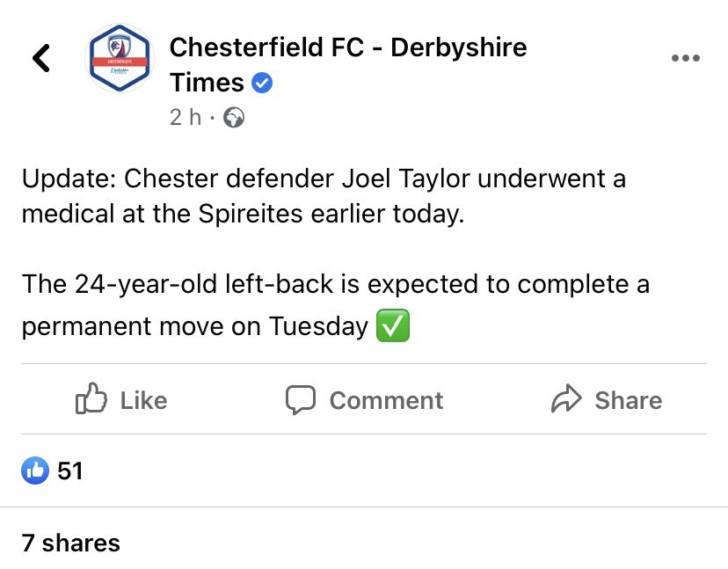Tap the Like button label
Image resolution: width=728 pixels, height=569 pixels.
coord(143,400)
